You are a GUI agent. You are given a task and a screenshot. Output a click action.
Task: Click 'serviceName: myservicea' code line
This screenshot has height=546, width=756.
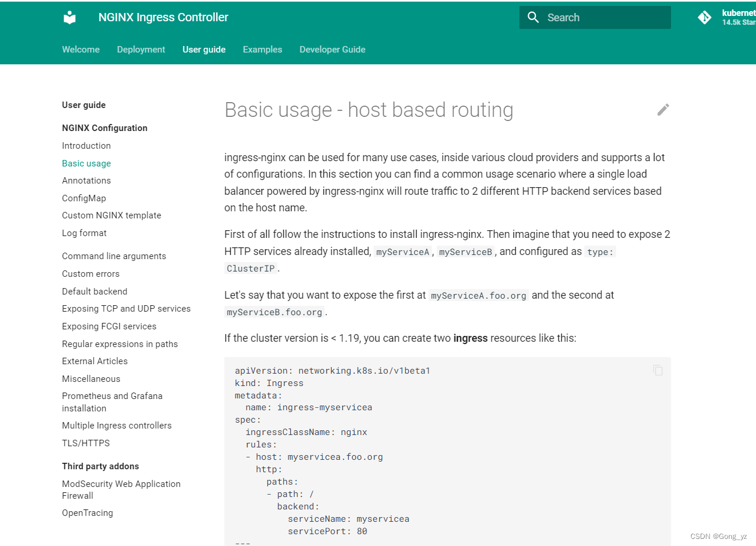point(349,519)
